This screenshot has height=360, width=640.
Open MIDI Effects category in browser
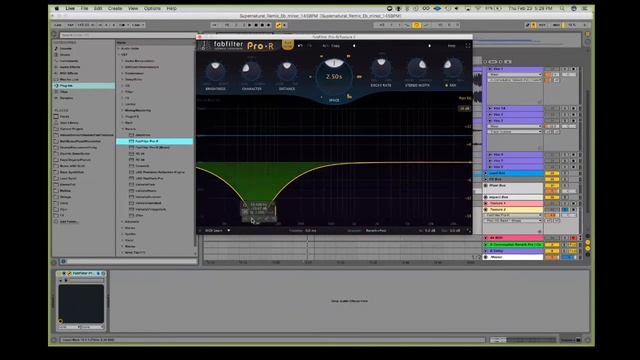(69, 73)
